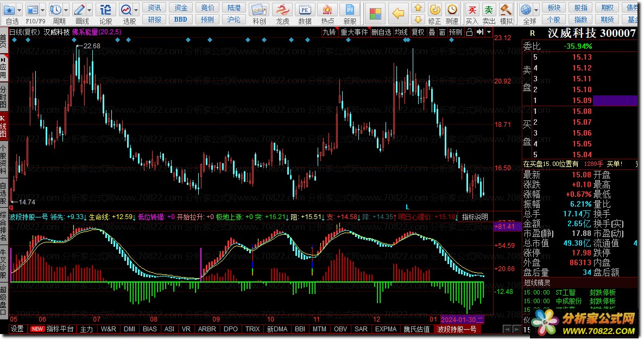Click the 2024-01-30 date marker
The image size is (644, 340).
(462, 319)
